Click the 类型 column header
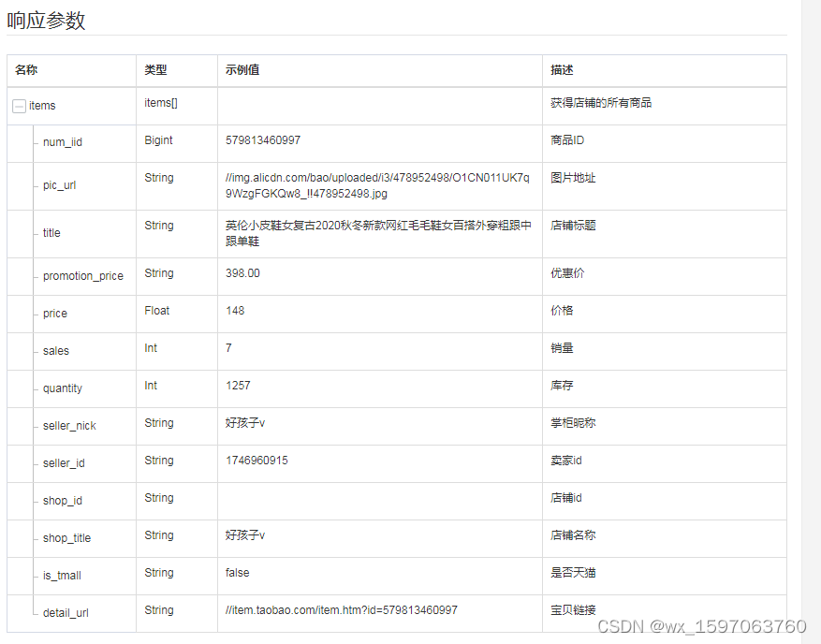Image resolution: width=821 pixels, height=644 pixels. (155, 69)
